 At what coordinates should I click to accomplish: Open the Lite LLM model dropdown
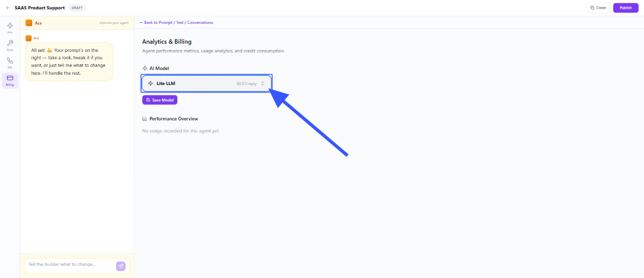click(x=206, y=84)
